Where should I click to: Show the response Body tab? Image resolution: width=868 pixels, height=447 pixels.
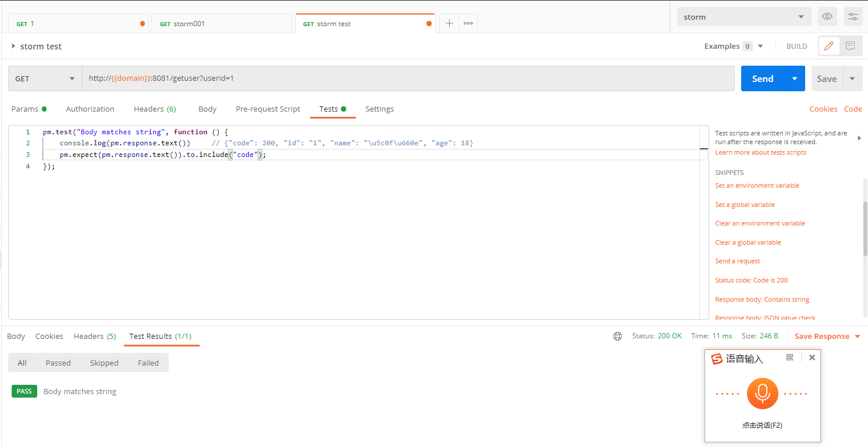coord(16,336)
